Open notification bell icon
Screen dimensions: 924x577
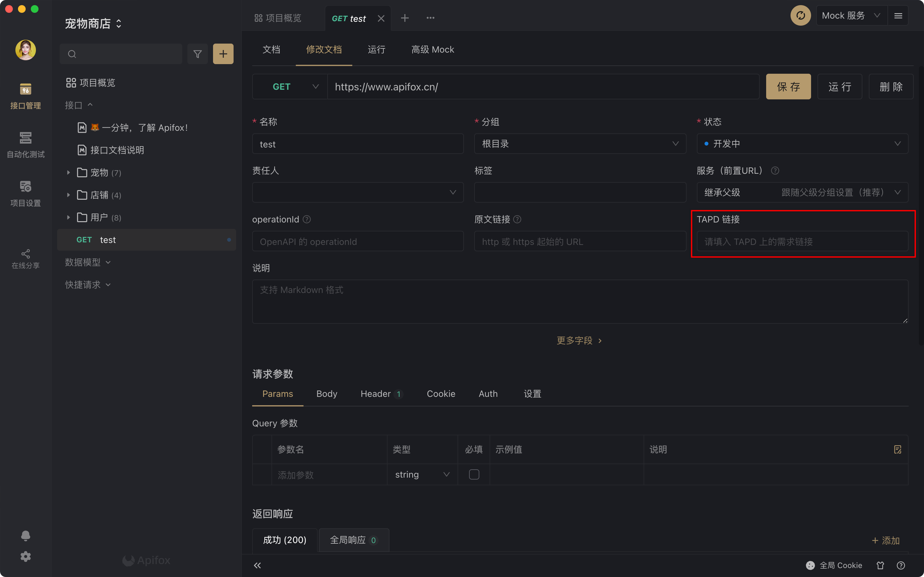tap(26, 535)
